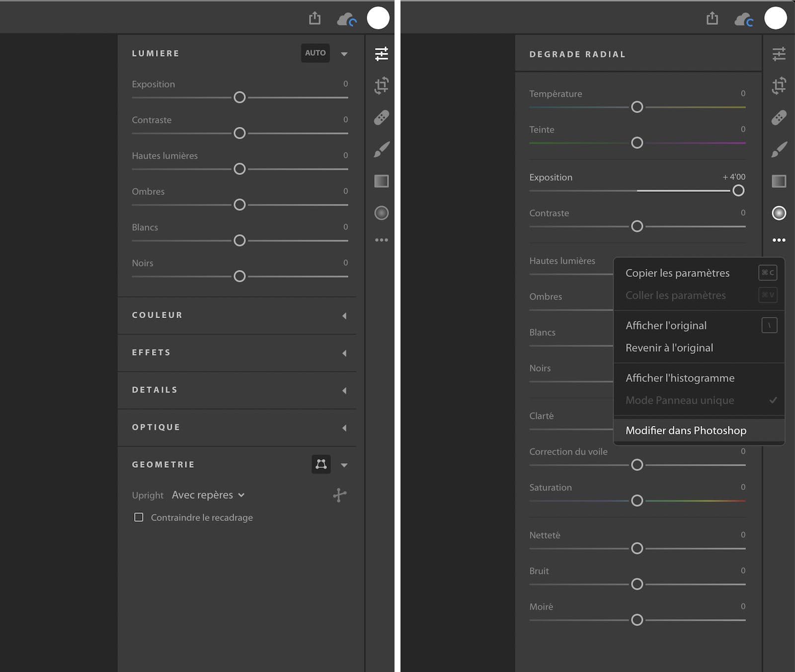The image size is (795, 672).
Task: Click active Radial gradient tool in right window
Action: pos(779,213)
